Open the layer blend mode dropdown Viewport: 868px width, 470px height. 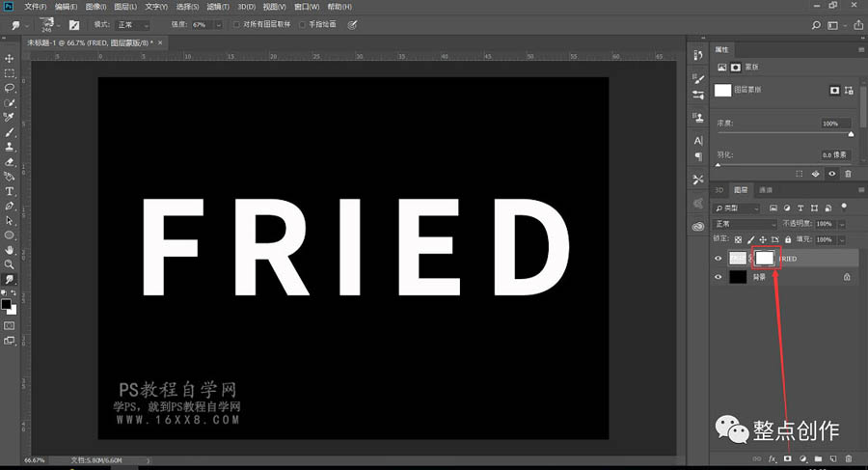746,224
